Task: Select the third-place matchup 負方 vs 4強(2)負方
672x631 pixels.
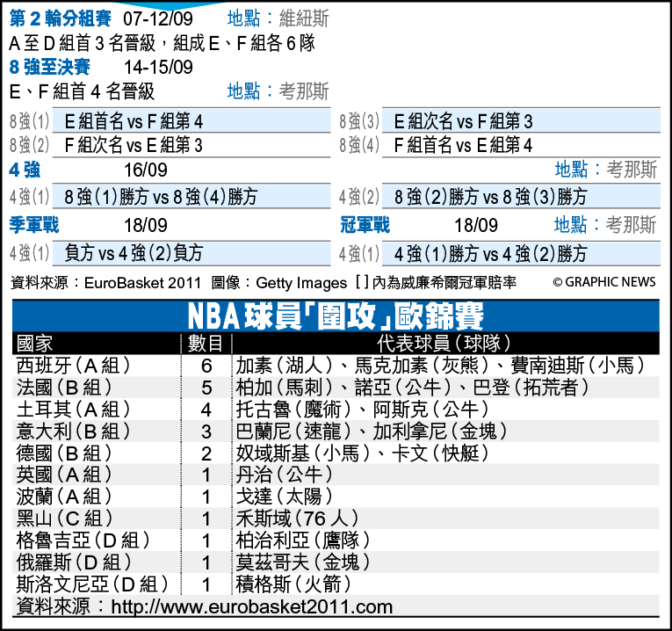Action: tap(134, 253)
